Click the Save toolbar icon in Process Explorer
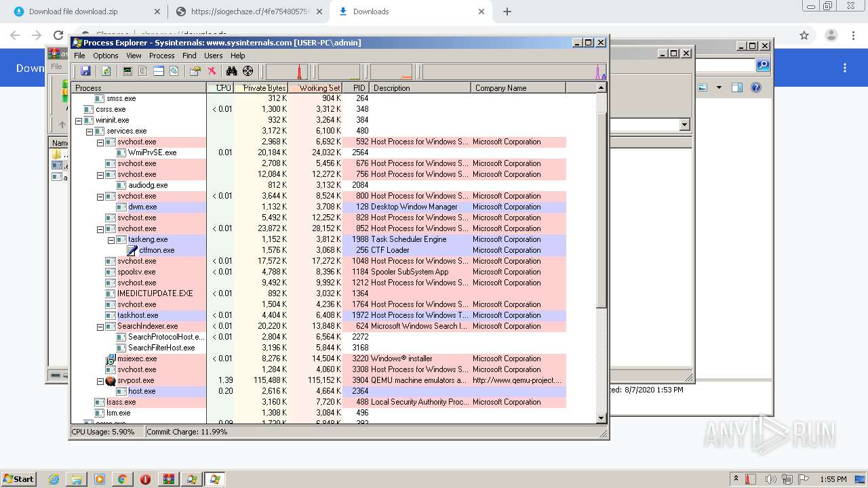 pyautogui.click(x=85, y=71)
